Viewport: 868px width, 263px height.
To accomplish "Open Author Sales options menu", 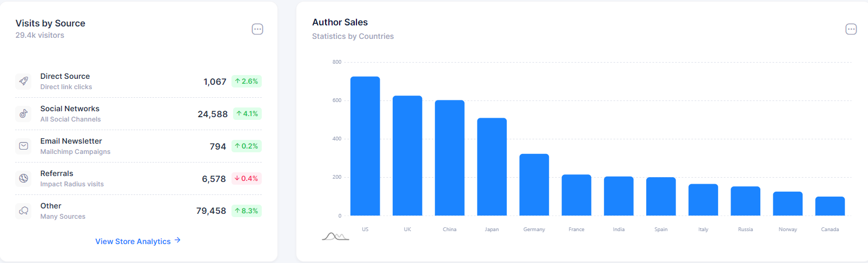I will point(851,29).
